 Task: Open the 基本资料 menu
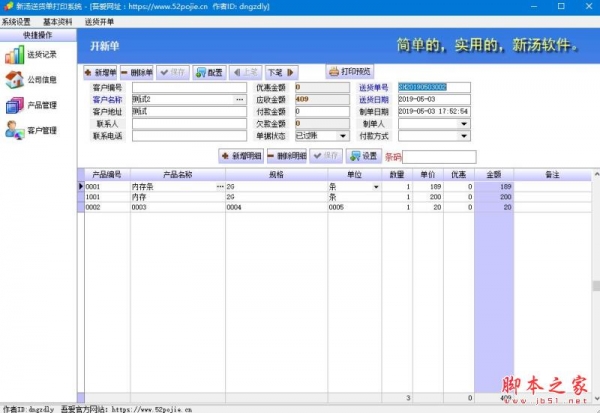[x=58, y=20]
